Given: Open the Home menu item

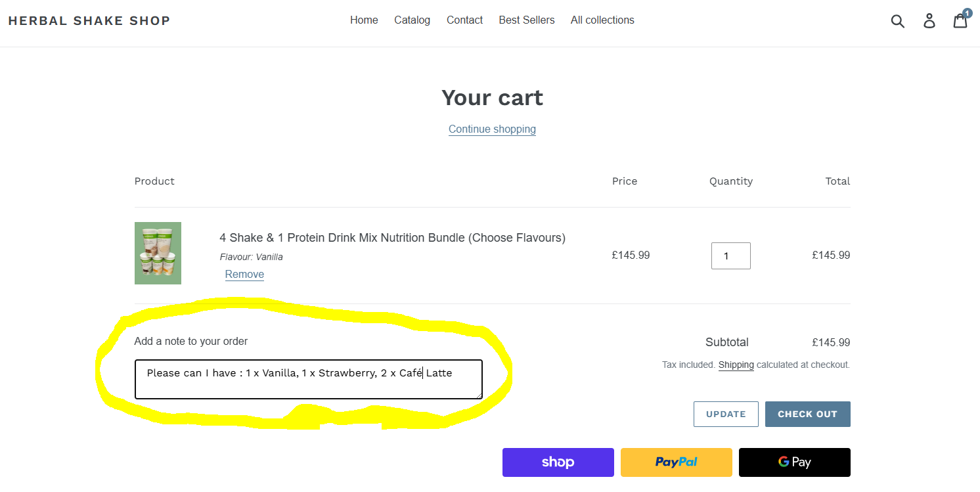Looking at the screenshot, I should (x=364, y=20).
